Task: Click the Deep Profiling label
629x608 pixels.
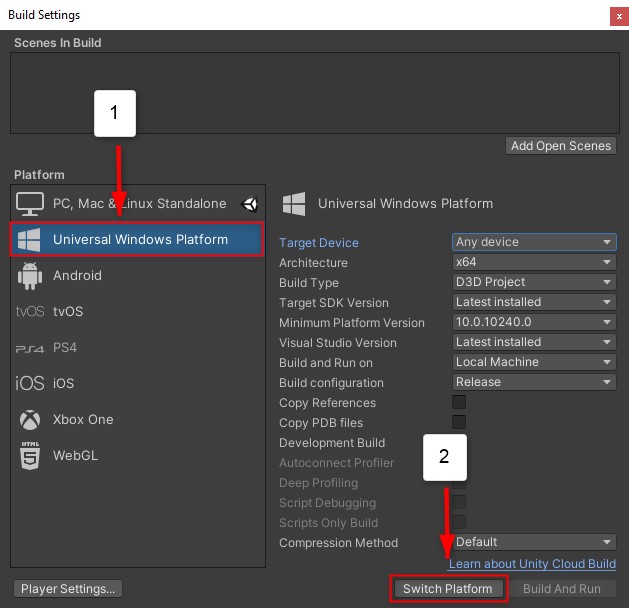Action: (319, 483)
